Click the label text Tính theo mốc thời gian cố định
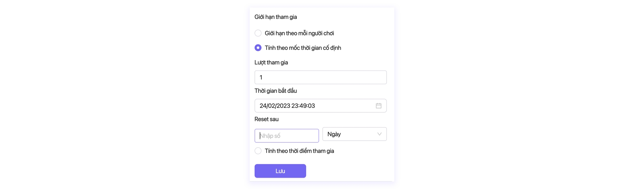Screen dimensions: 644x189 coord(303,48)
